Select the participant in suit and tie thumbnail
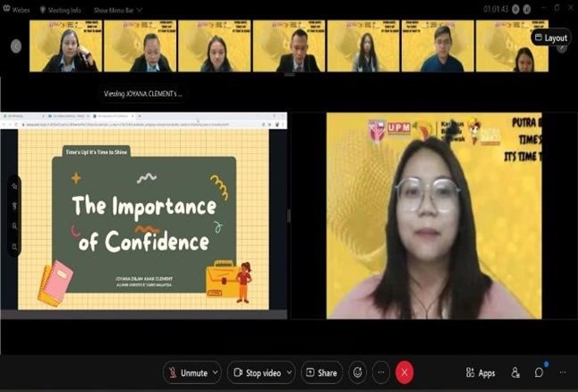The width and height of the screenshot is (578, 392). point(289,46)
